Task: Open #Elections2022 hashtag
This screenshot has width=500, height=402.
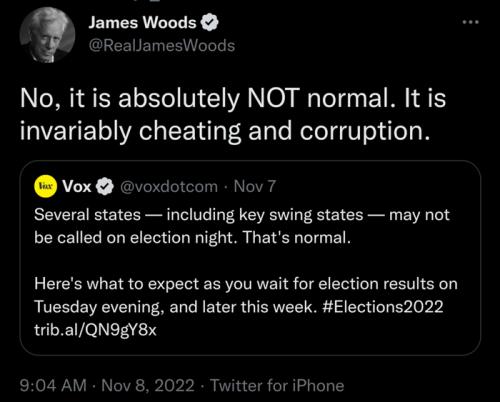Action: point(383,306)
